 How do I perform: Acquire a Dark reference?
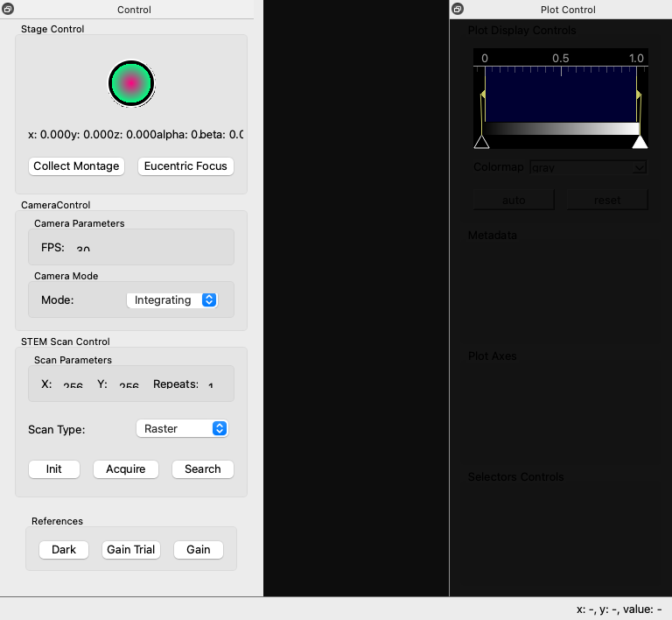[64, 549]
